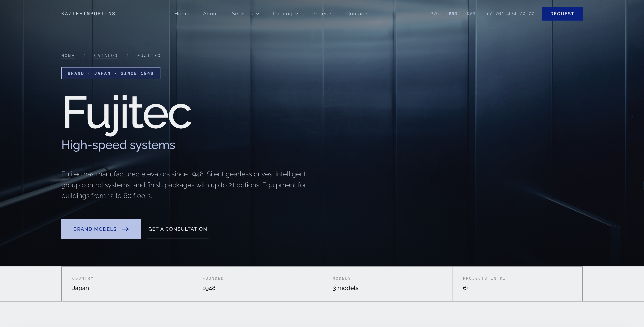Screen dimensions: 644x327
Task: Open the Projects nav item
Action: (322, 14)
